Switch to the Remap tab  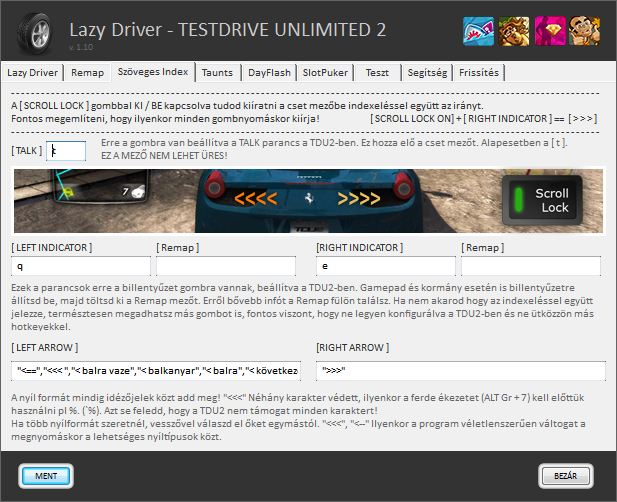pyautogui.click(x=87, y=73)
